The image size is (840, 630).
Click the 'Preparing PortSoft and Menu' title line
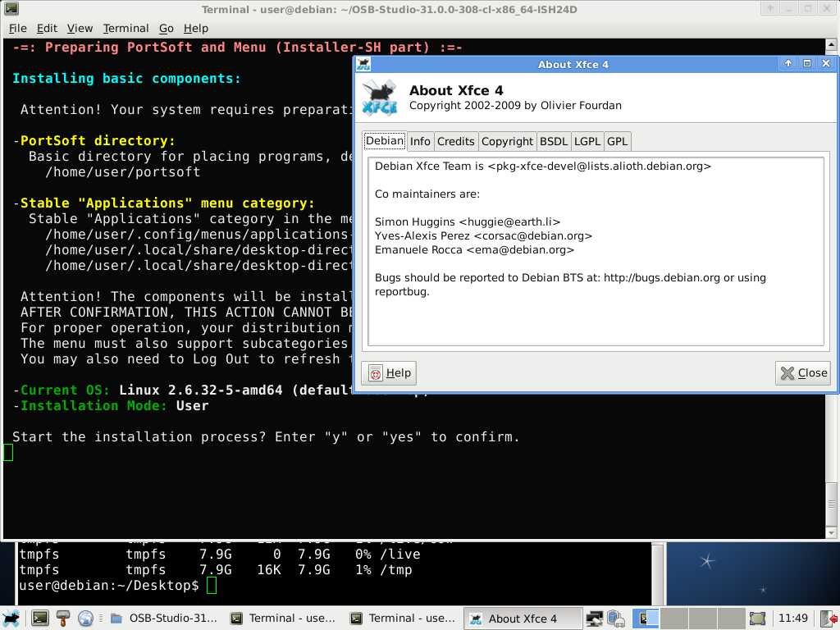(x=237, y=47)
